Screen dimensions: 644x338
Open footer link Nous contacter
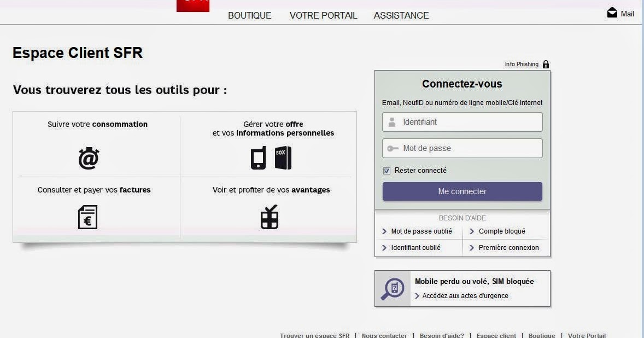coord(384,335)
